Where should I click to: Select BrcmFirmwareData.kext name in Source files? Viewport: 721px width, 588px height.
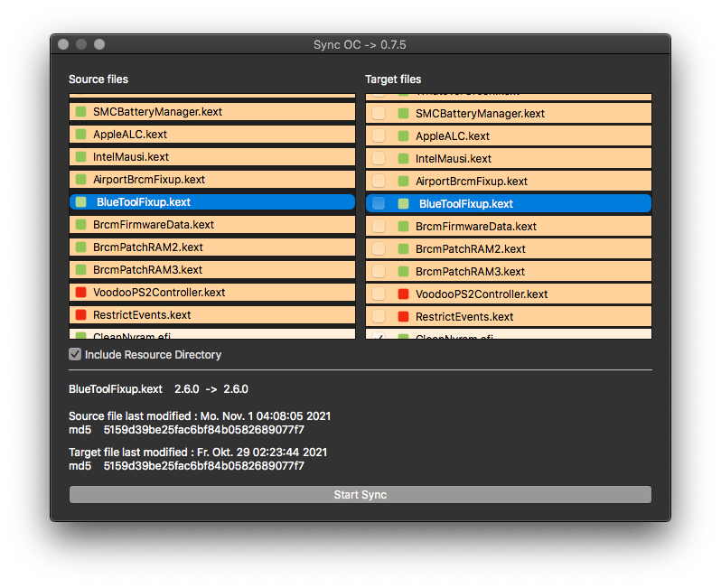(154, 224)
